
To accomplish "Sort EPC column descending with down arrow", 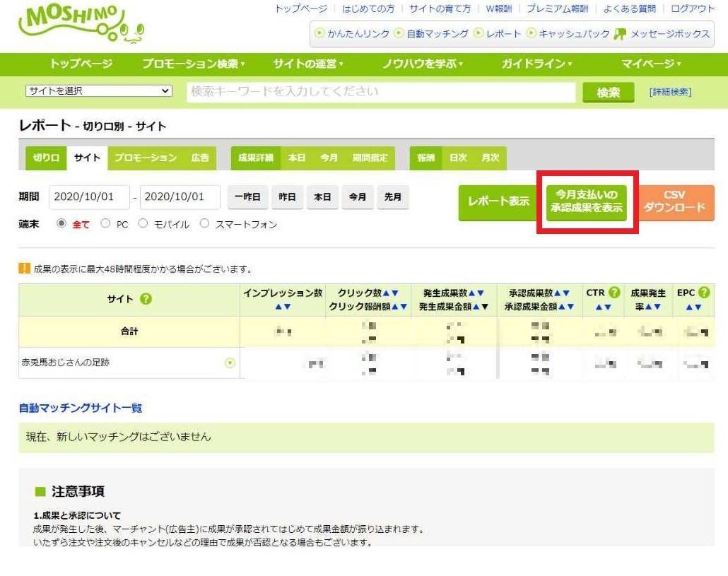I will pos(698,307).
